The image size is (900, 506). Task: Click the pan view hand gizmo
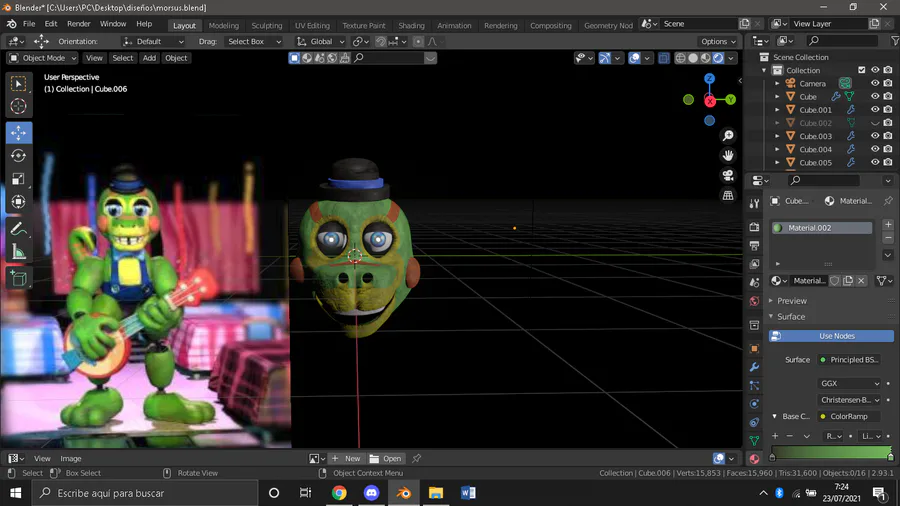tap(728, 155)
